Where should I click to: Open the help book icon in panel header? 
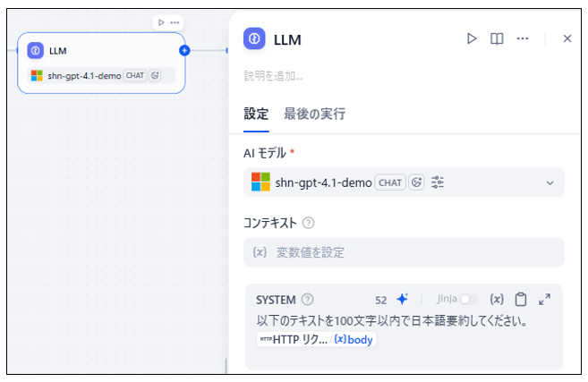coord(497,38)
